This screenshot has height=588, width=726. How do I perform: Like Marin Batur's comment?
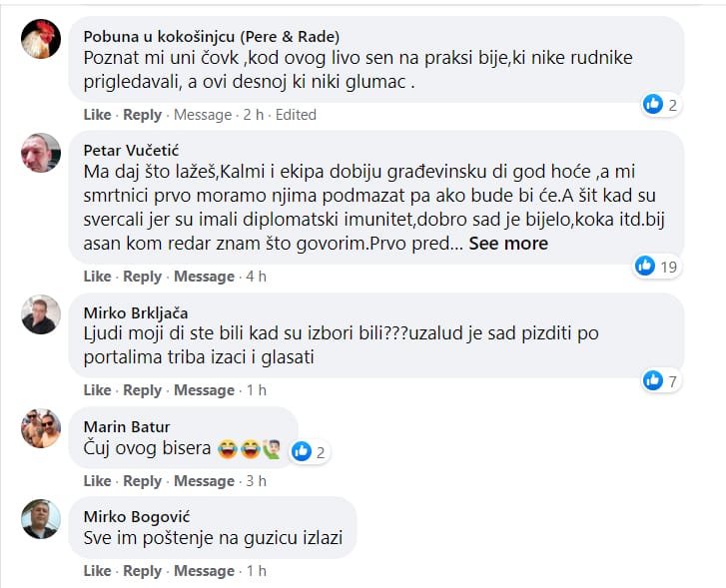pyautogui.click(x=97, y=481)
